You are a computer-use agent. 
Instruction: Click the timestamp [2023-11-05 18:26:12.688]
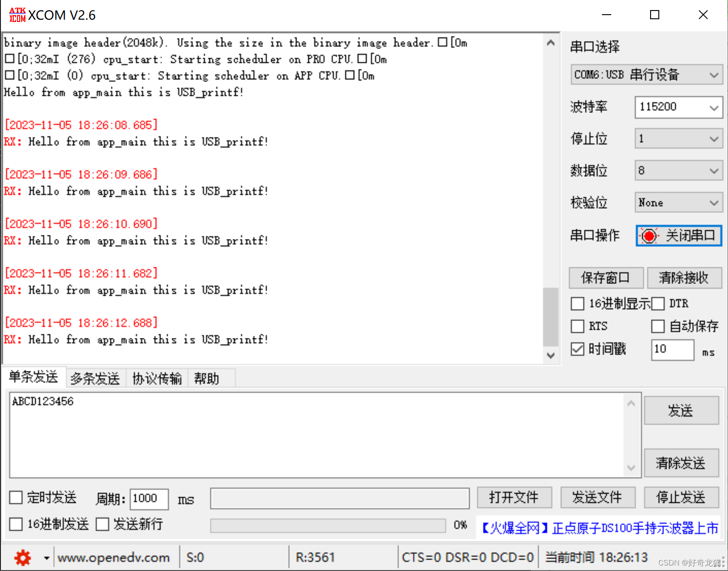81,323
